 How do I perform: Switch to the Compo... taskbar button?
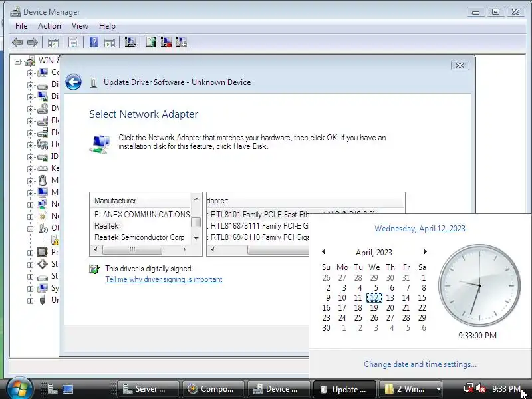tap(213, 389)
